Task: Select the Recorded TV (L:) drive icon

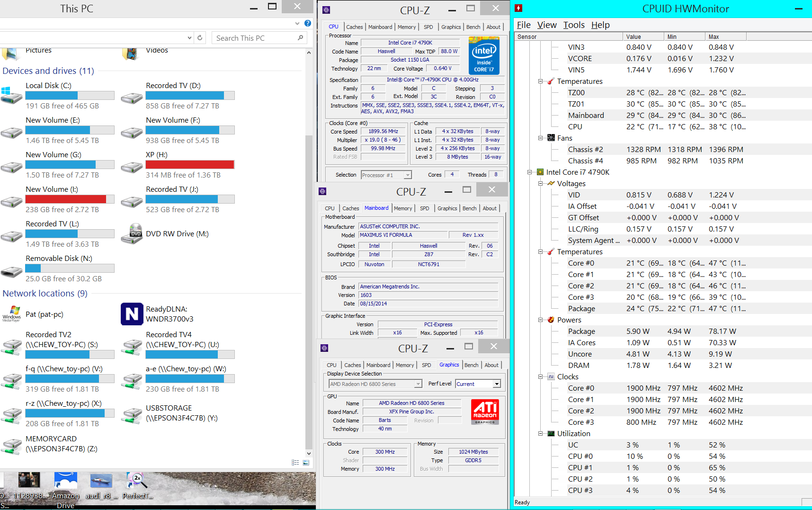Action: (x=12, y=236)
